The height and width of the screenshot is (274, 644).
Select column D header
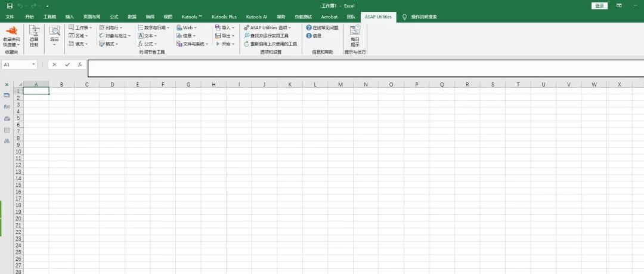click(112, 84)
